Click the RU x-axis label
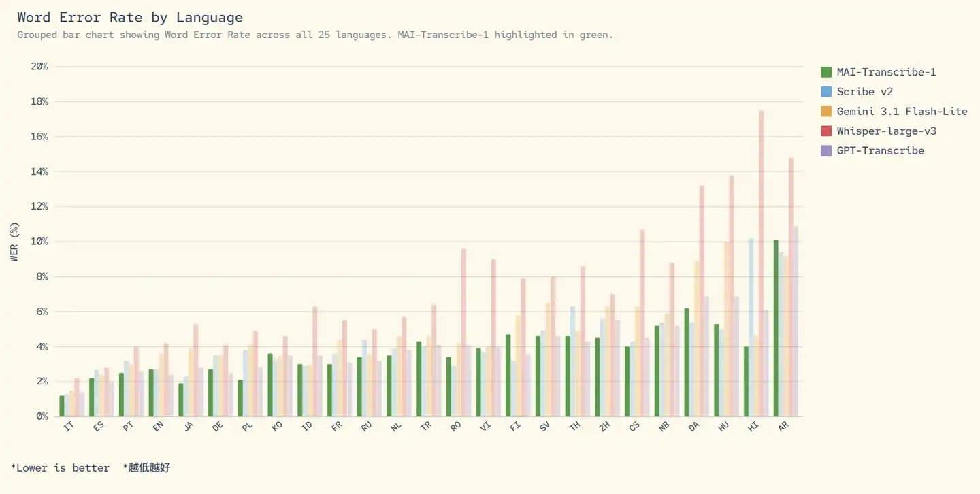 [x=366, y=427]
